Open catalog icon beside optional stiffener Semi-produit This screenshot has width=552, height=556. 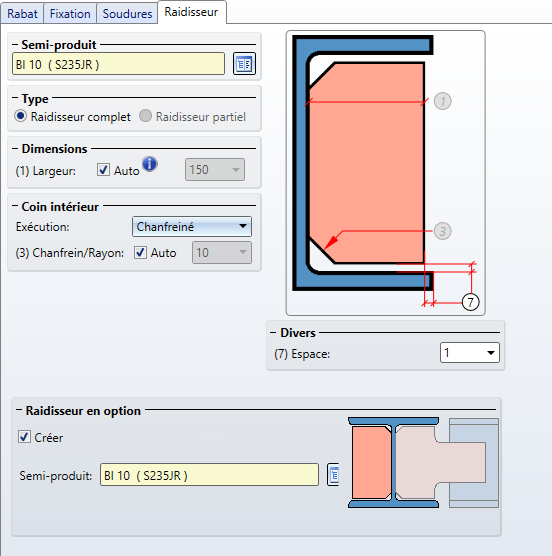(333, 474)
